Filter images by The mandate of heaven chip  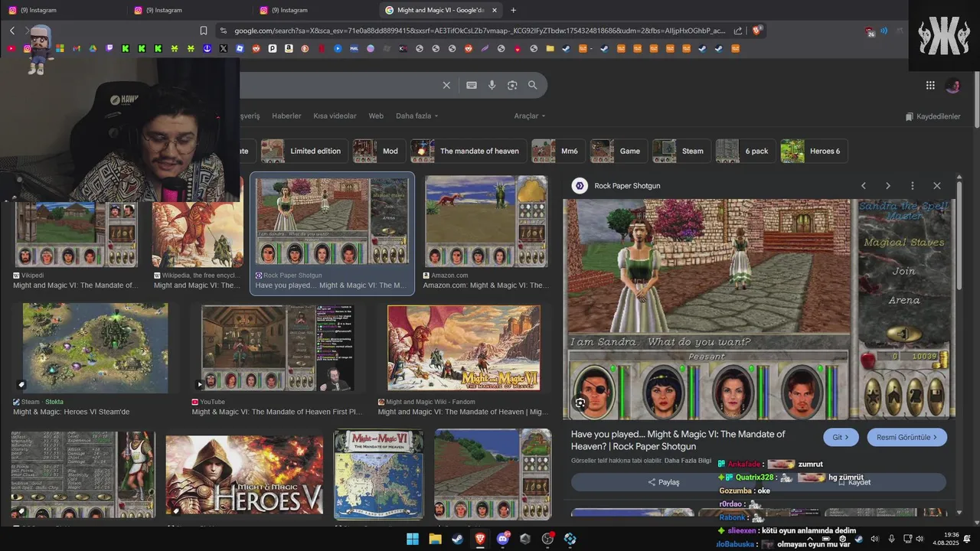coord(468,151)
